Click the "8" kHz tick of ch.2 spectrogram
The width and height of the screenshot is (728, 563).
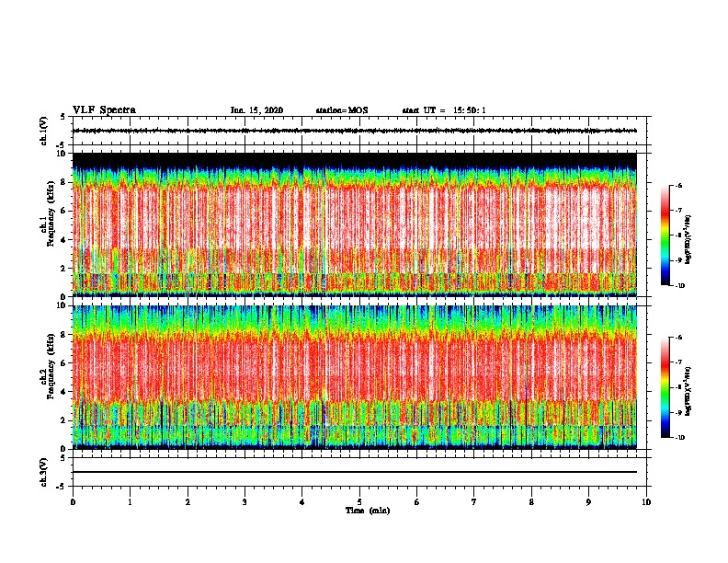point(63,335)
